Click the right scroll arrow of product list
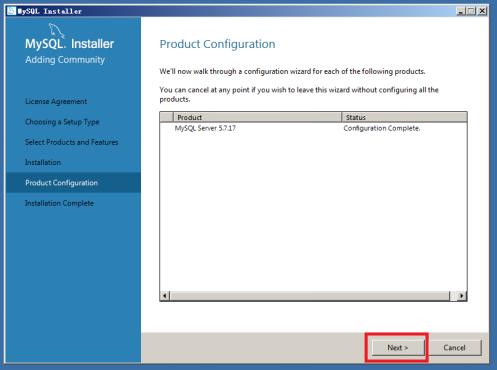The image size is (497, 370). click(462, 296)
